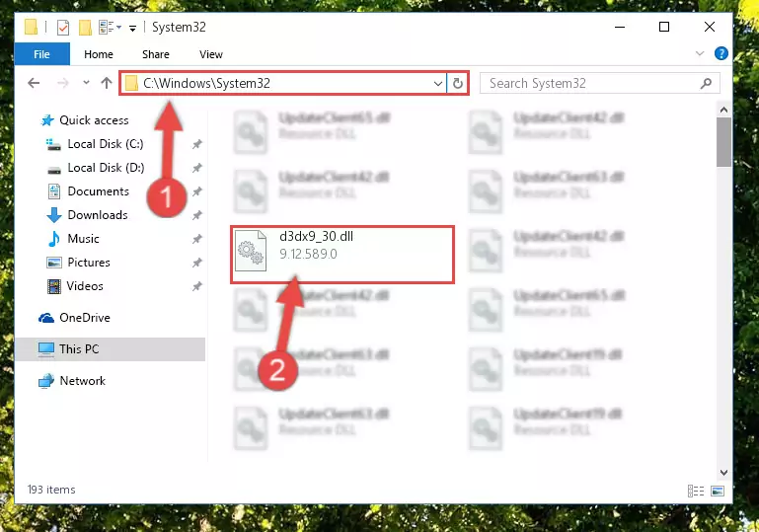759x532 pixels.
Task: Click the 193 items status text
Action: pos(51,490)
